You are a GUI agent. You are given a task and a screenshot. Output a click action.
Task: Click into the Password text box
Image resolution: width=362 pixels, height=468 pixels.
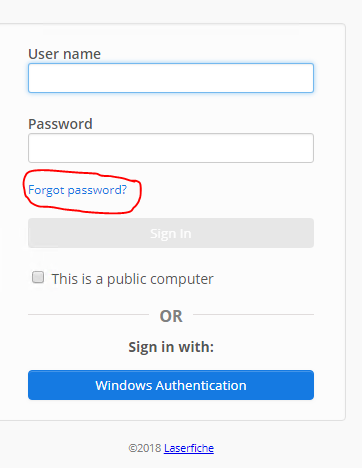(x=171, y=148)
